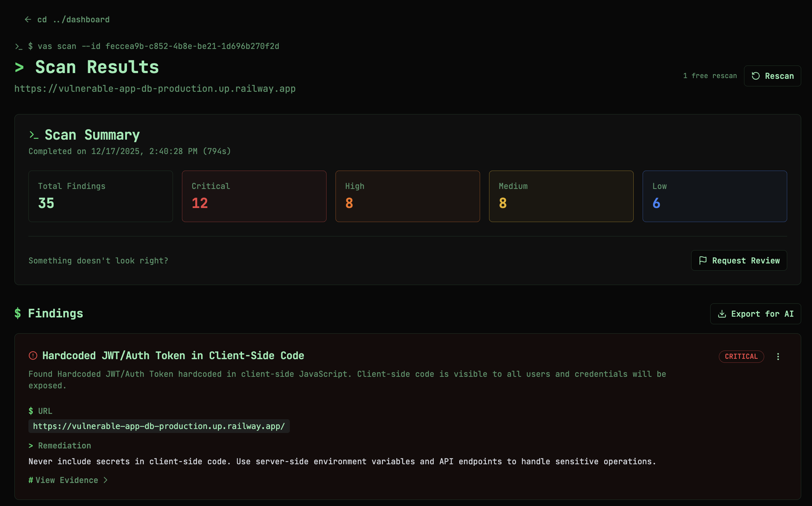Select the Low severity card showing 6
Viewport: 812px width, 506px height.
pyautogui.click(x=715, y=196)
